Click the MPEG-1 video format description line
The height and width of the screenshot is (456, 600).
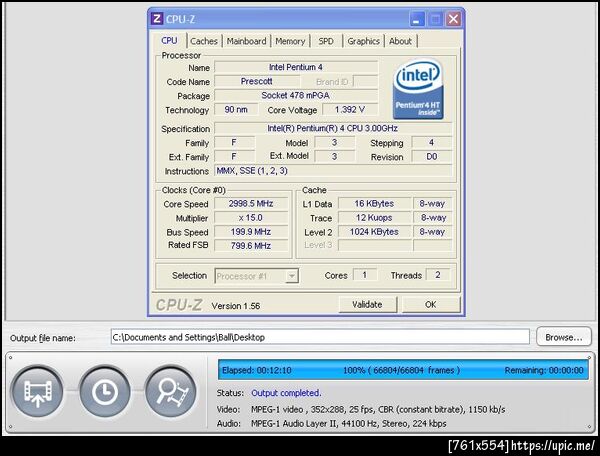coord(378,410)
